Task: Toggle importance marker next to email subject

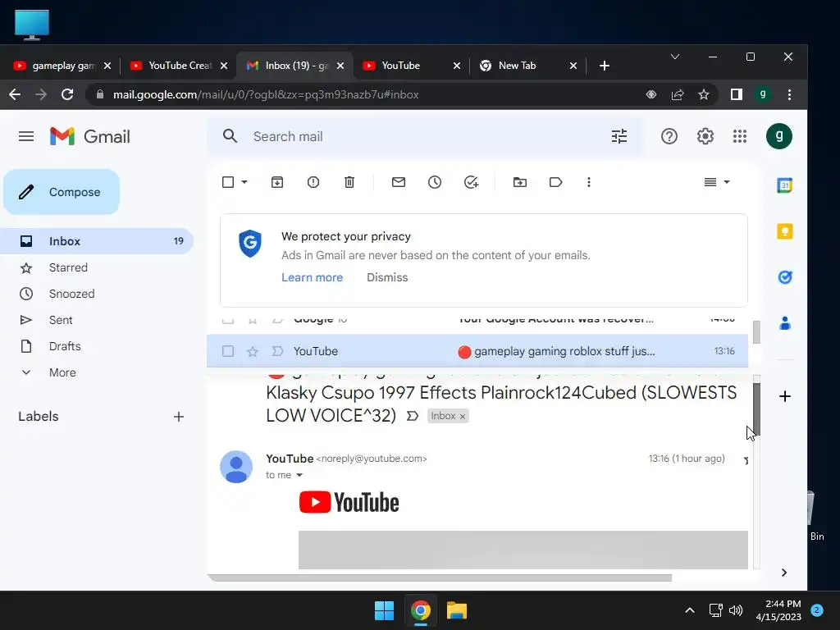Action: 412,416
